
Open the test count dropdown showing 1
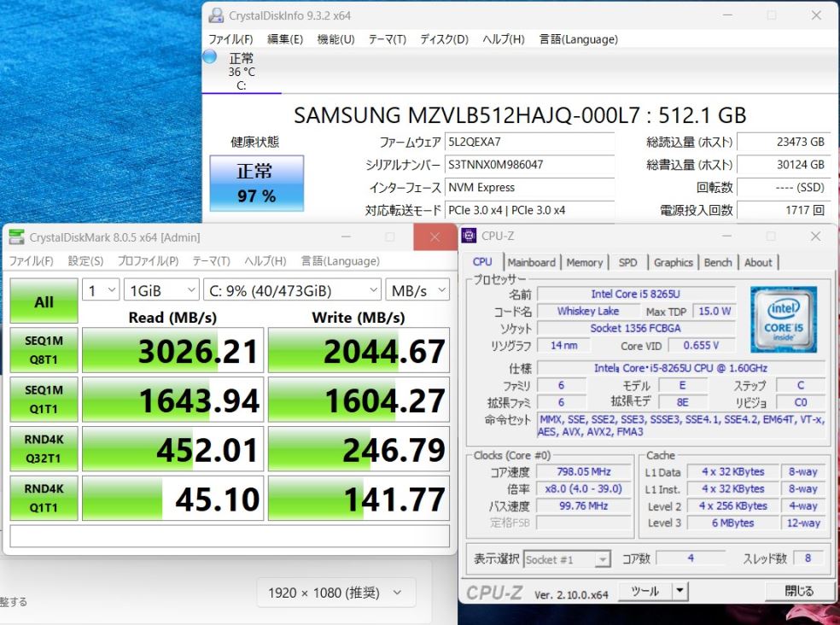click(101, 290)
